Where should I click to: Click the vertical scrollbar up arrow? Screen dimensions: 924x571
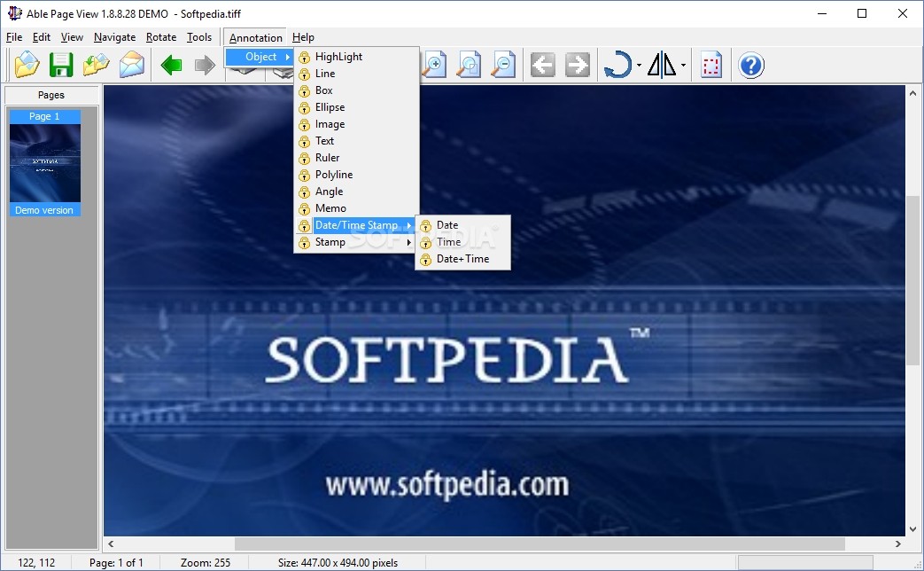pos(912,93)
